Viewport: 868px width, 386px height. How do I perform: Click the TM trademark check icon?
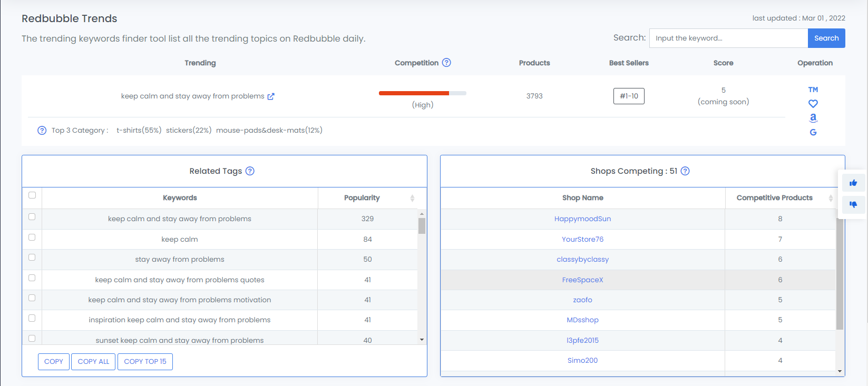click(813, 90)
